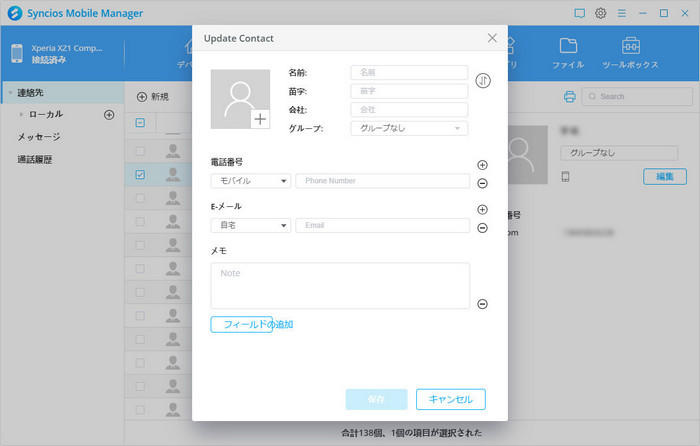The width and height of the screenshot is (700, 446).
Task: Open the モバイル phone type dropdown
Action: coord(250,181)
